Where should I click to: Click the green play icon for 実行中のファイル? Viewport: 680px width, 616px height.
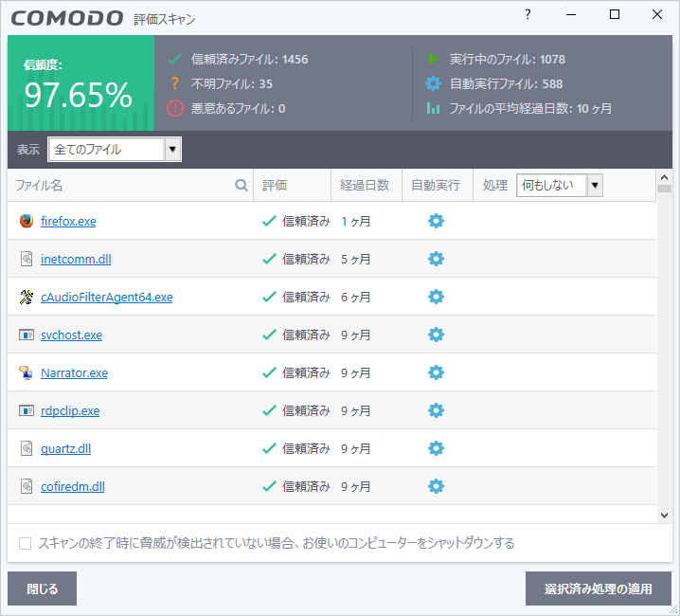click(433, 59)
